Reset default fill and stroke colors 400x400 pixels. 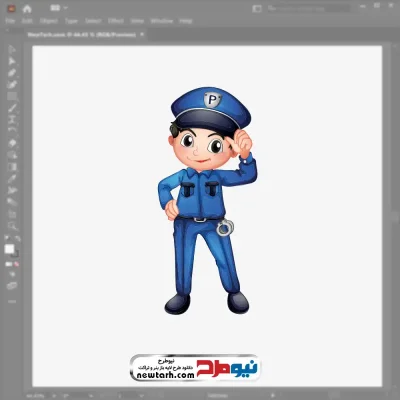click(7, 238)
